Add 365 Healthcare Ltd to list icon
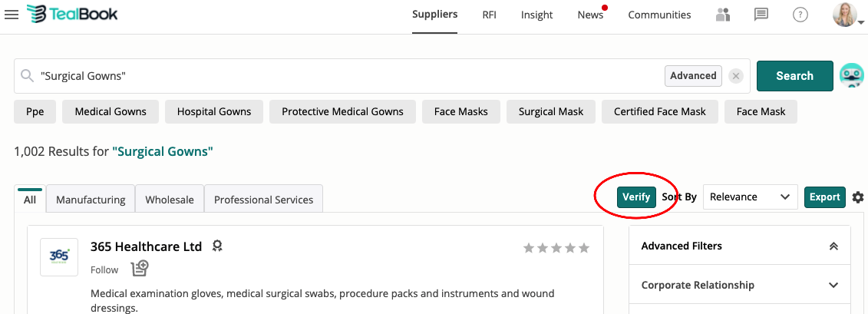 coord(139,269)
